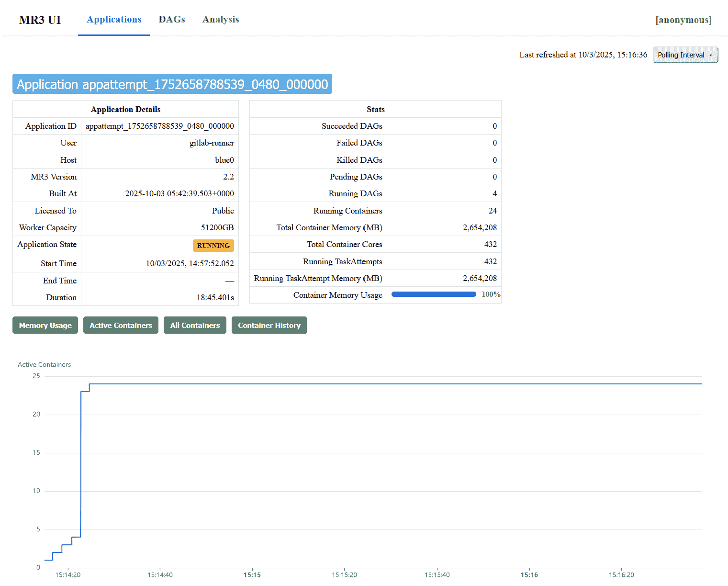728x586 pixels.
Task: Expand the Polling Interval dropdown
Action: click(685, 55)
